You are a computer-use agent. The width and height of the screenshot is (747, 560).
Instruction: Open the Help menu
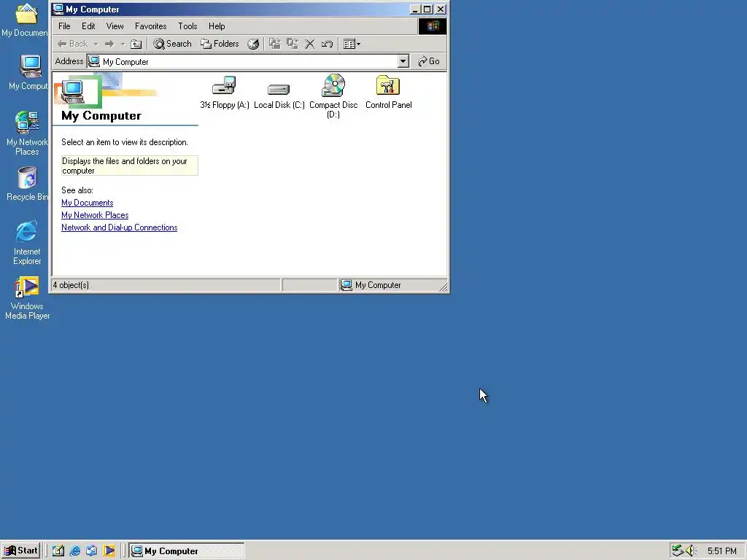coord(217,26)
